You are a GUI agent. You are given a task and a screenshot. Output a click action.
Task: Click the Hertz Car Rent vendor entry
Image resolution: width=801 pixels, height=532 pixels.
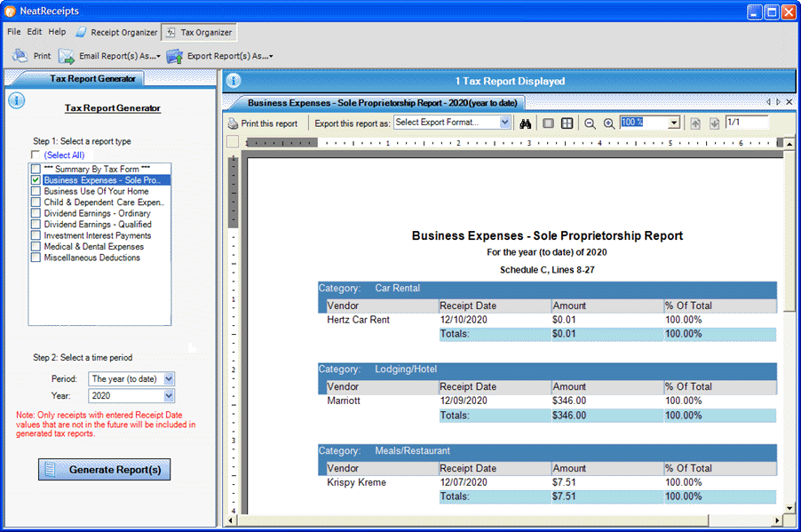[x=358, y=320]
